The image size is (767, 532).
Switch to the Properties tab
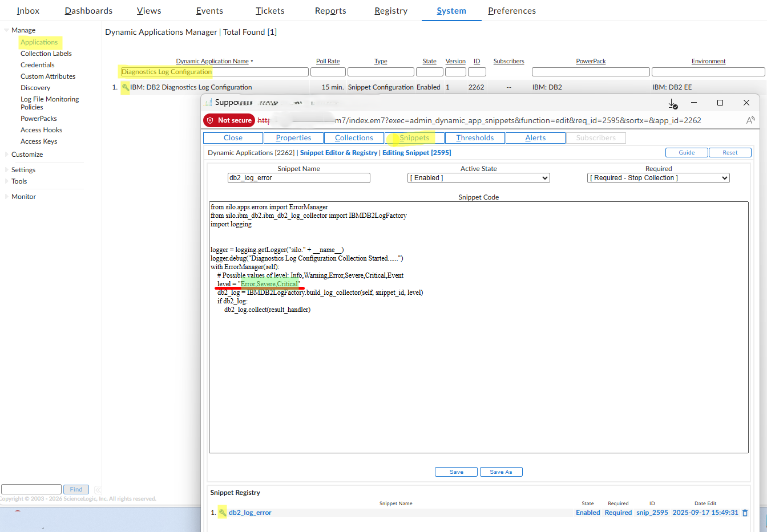(x=293, y=138)
